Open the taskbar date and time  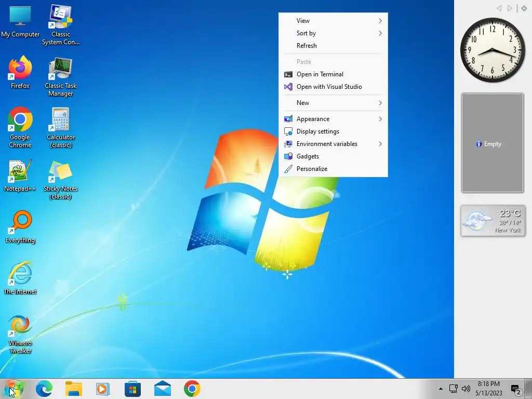click(488, 389)
